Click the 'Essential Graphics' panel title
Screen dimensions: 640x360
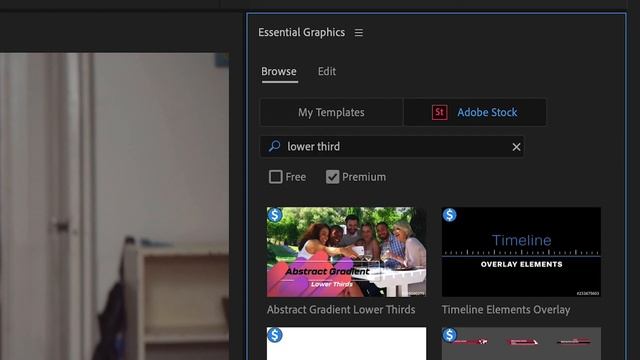point(302,32)
